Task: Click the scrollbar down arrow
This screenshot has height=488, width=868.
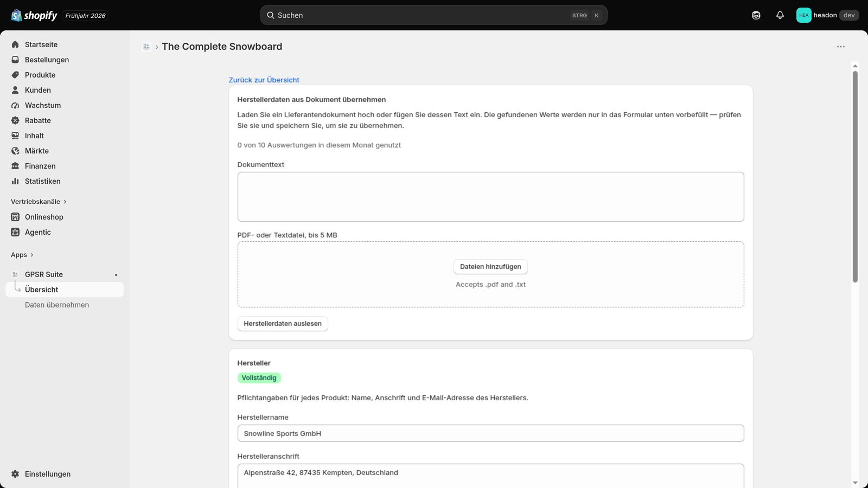Action: [x=855, y=483]
